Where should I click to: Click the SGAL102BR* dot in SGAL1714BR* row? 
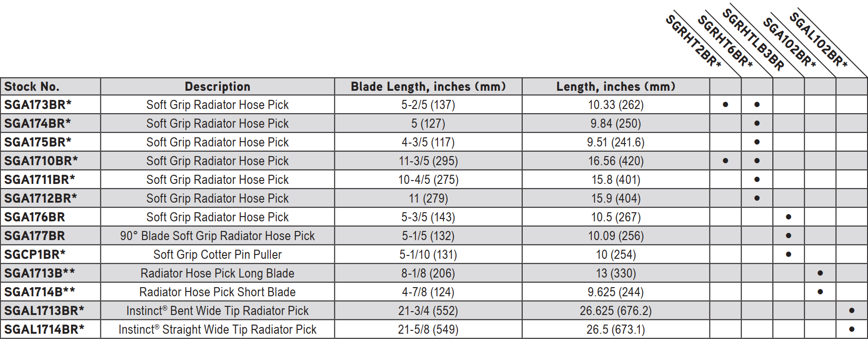coord(852,329)
